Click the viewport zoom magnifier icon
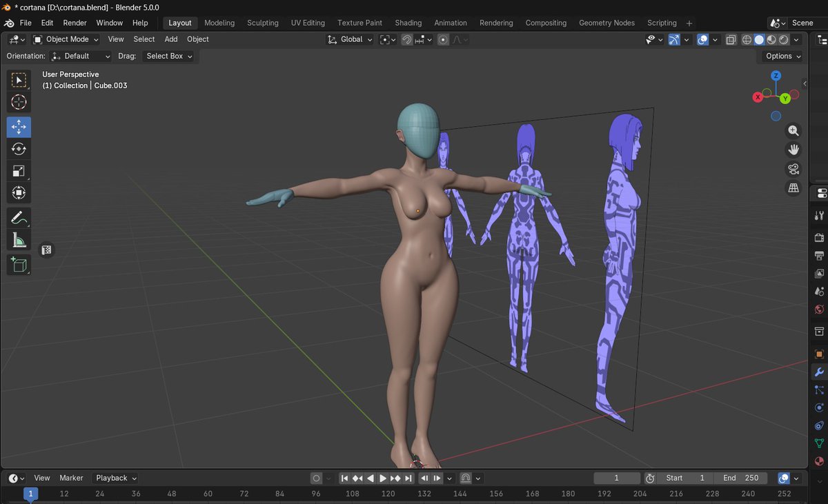The height and width of the screenshot is (504, 828). click(793, 130)
